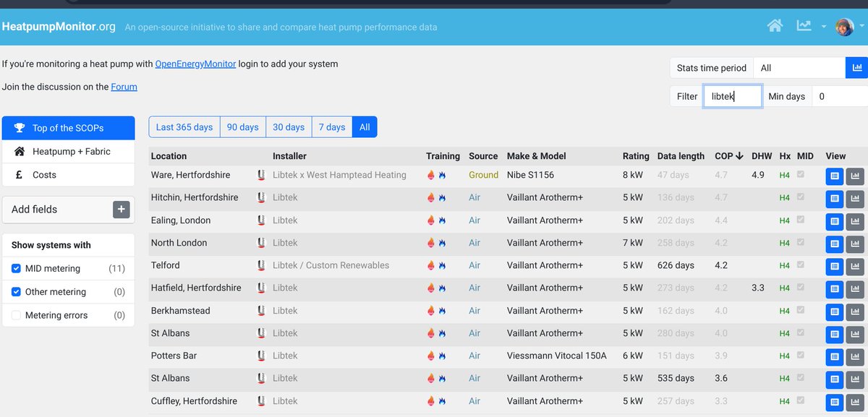Click installer logo icon in Ware row

[261, 175]
